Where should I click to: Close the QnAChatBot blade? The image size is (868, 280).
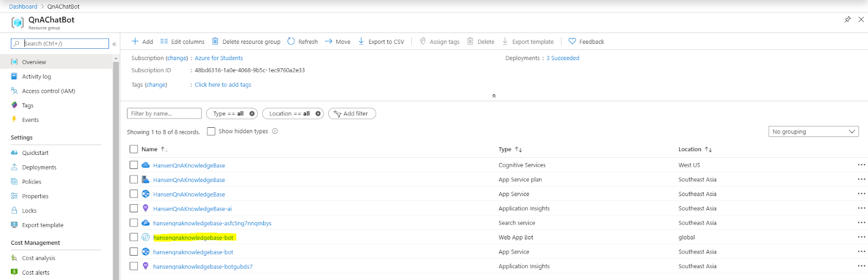coord(861,19)
